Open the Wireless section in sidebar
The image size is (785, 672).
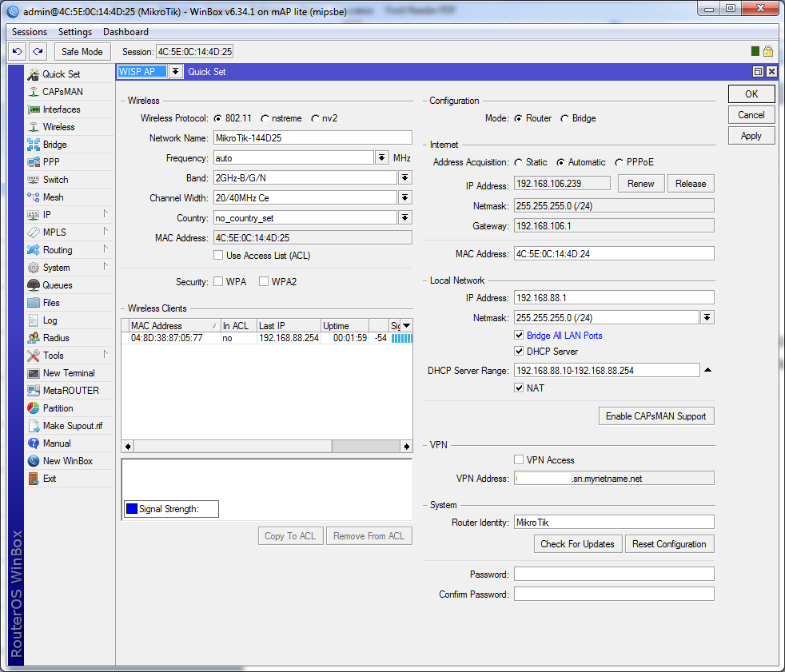[58, 127]
